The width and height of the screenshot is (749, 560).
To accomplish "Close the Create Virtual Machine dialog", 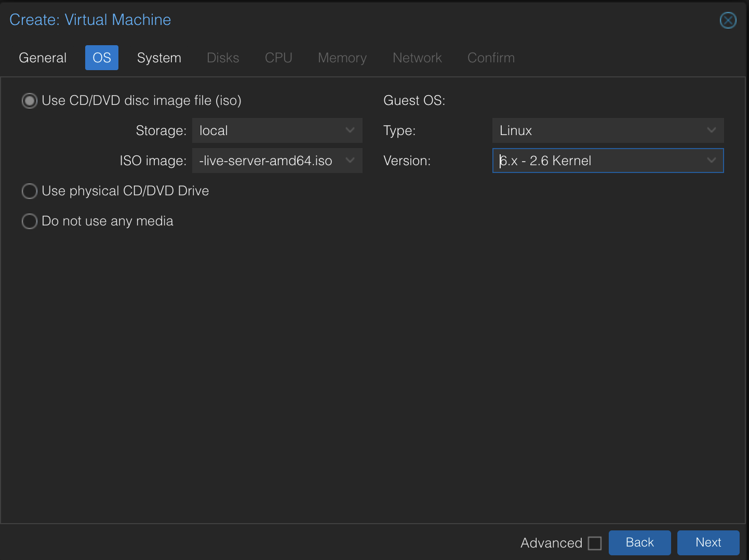I will point(728,20).
